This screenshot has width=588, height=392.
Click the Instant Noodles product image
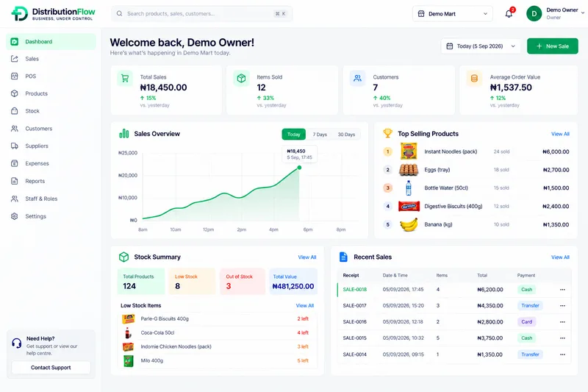click(409, 152)
